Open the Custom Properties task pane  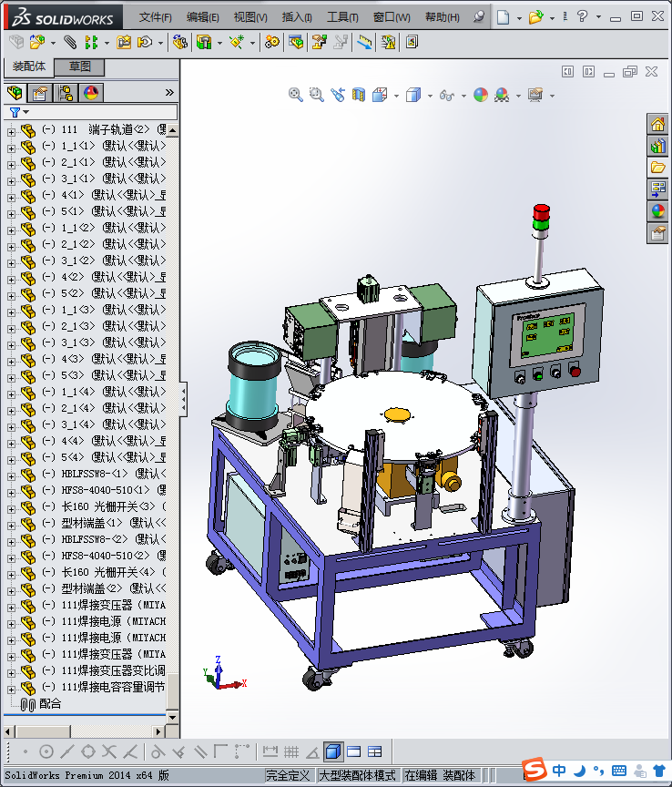657,233
